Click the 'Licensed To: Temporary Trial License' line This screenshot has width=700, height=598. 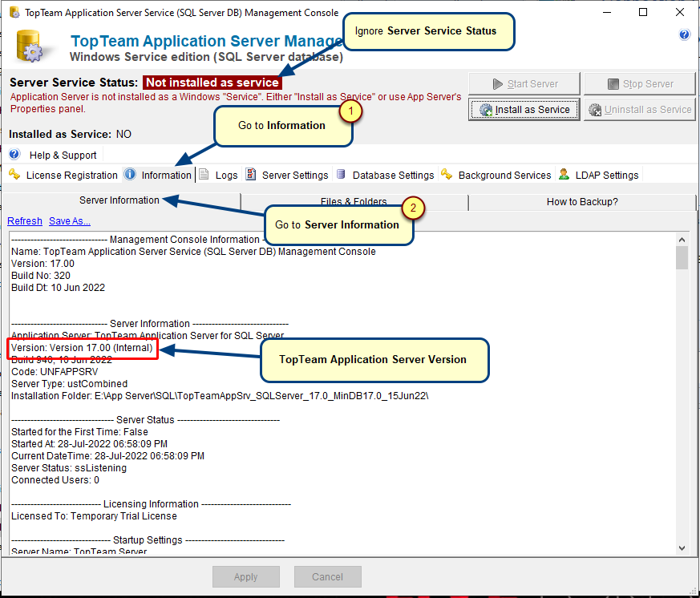94,517
